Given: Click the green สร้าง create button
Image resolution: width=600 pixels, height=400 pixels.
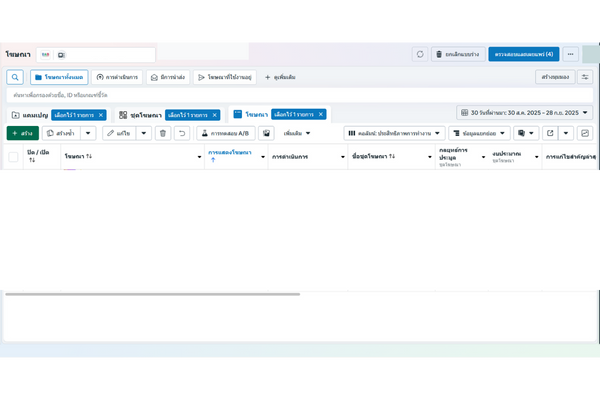Looking at the screenshot, I should tap(21, 133).
